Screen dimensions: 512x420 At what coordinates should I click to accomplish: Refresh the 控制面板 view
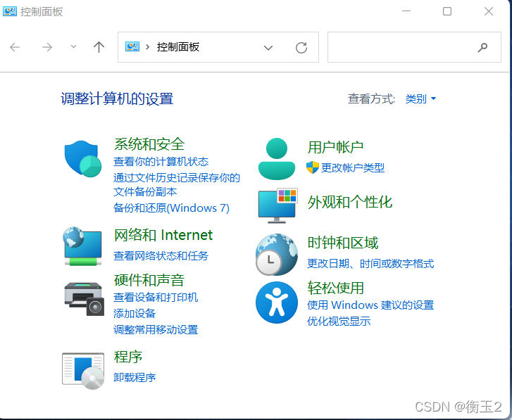coord(301,48)
